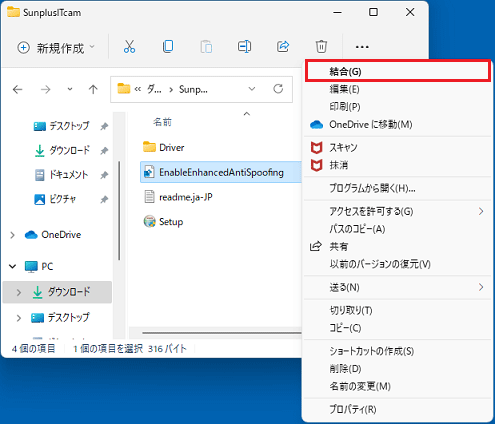The image size is (495, 424).
Task: Choose McAfee 抹消 menu entry
Action: point(398,165)
